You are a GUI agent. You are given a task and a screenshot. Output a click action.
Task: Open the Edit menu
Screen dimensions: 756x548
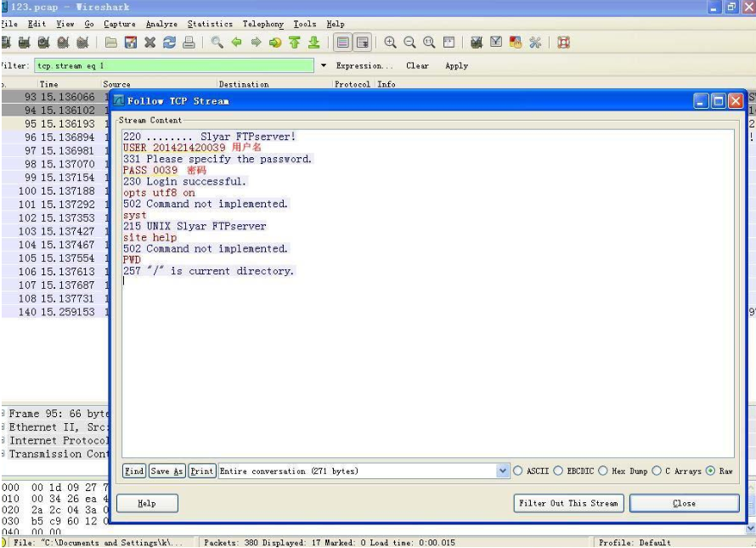click(x=37, y=24)
